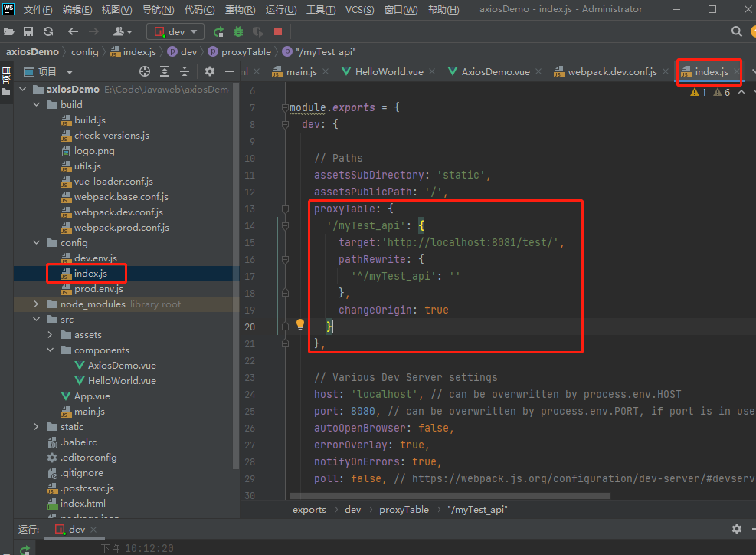Open the Run panel settings gear
The height and width of the screenshot is (555, 756).
click(x=737, y=529)
